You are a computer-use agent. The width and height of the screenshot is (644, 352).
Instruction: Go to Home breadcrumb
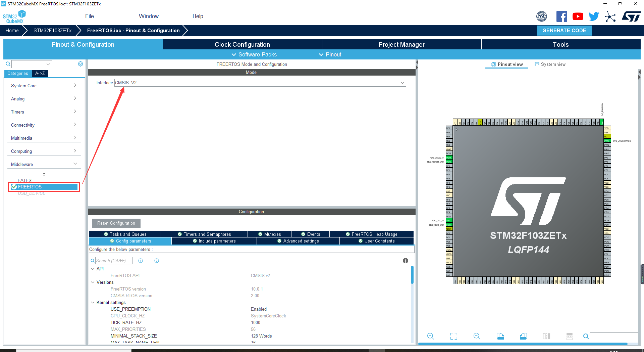[12, 30]
